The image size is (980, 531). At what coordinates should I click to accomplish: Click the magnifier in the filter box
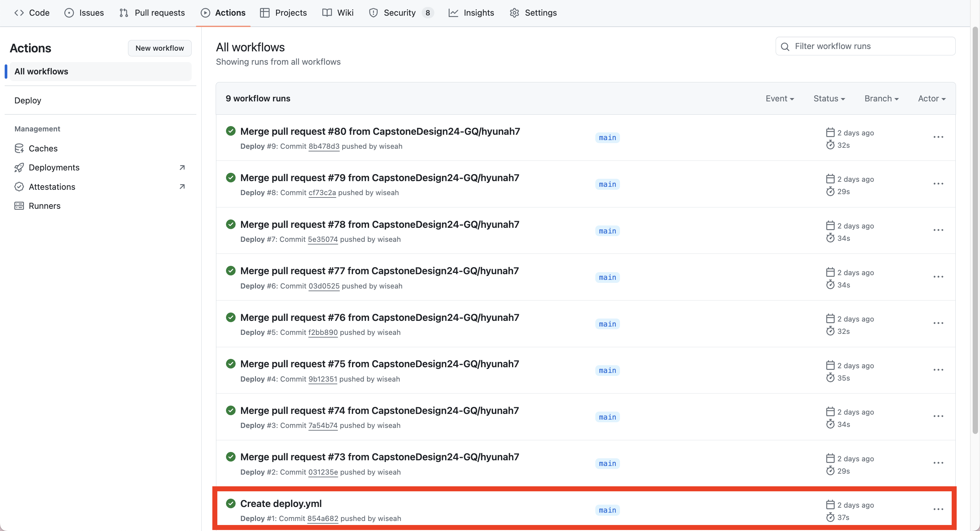(x=785, y=46)
